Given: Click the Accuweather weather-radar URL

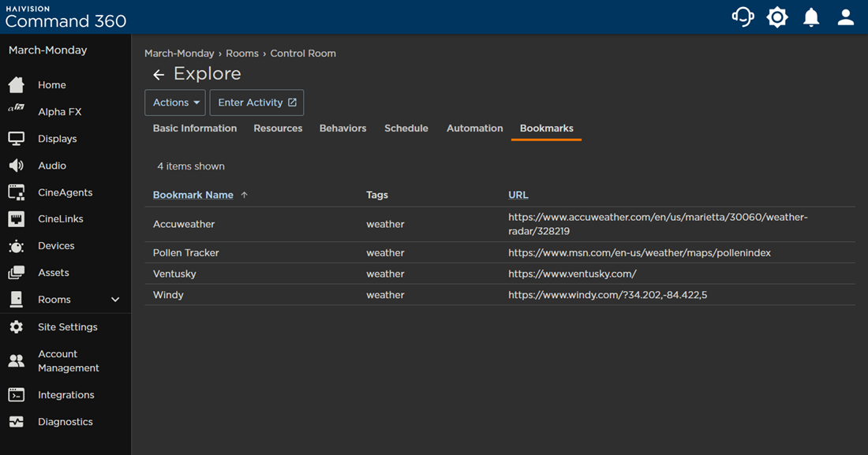Looking at the screenshot, I should tap(657, 224).
